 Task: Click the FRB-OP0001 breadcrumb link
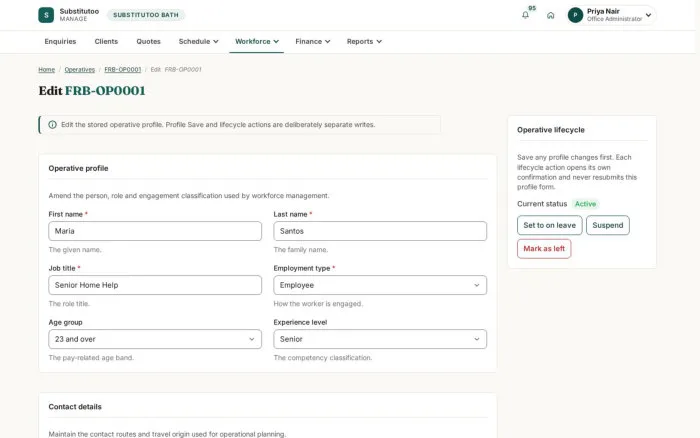tap(122, 70)
